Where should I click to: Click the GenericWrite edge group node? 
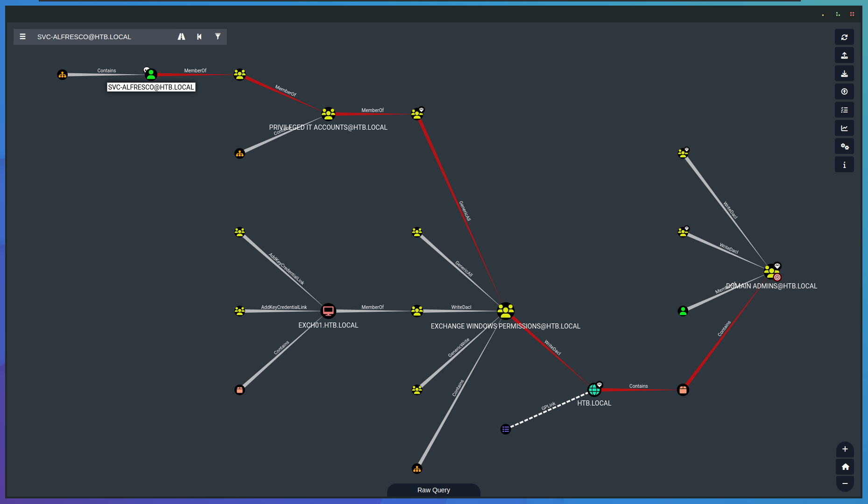(417, 389)
